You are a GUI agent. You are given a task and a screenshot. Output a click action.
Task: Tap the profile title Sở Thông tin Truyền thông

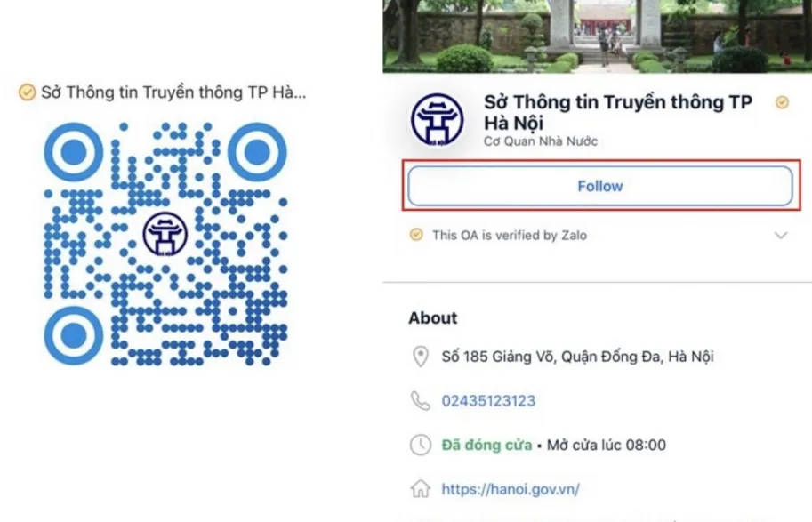click(x=618, y=112)
